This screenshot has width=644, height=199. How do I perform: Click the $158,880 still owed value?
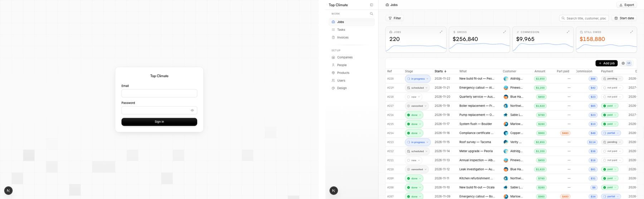pyautogui.click(x=592, y=39)
